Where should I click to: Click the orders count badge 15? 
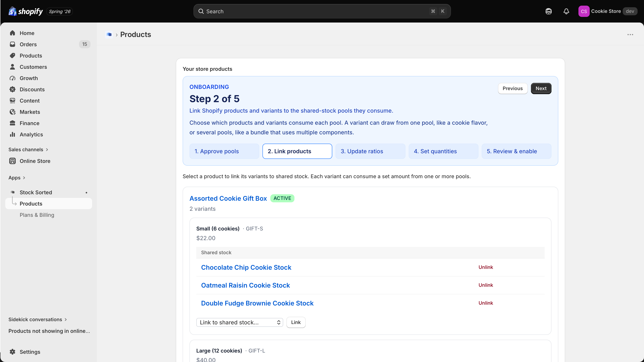tap(84, 44)
